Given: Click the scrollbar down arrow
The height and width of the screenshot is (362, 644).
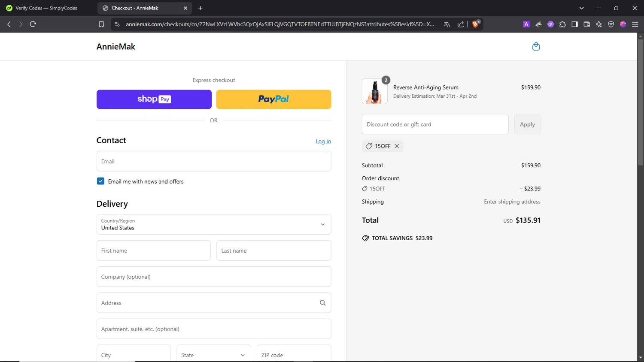Looking at the screenshot, I should (640, 357).
